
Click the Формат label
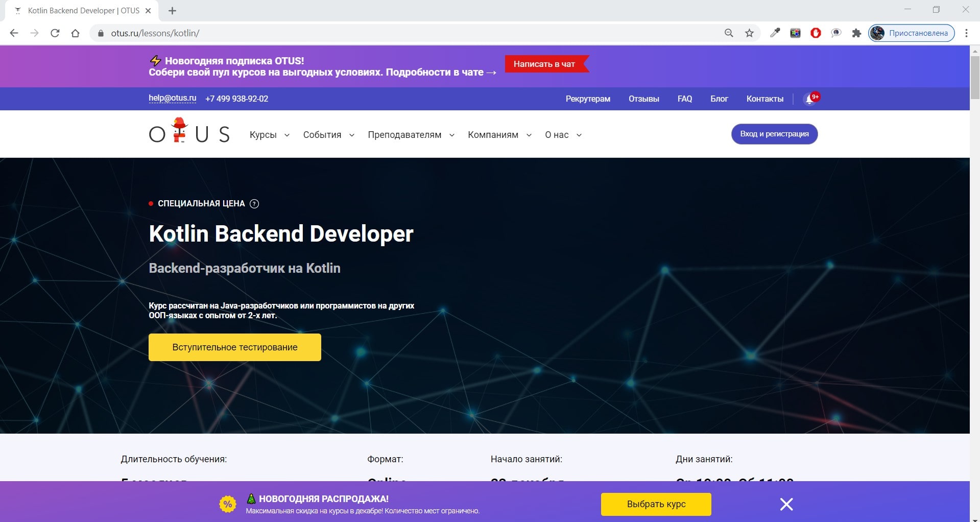tap(385, 459)
